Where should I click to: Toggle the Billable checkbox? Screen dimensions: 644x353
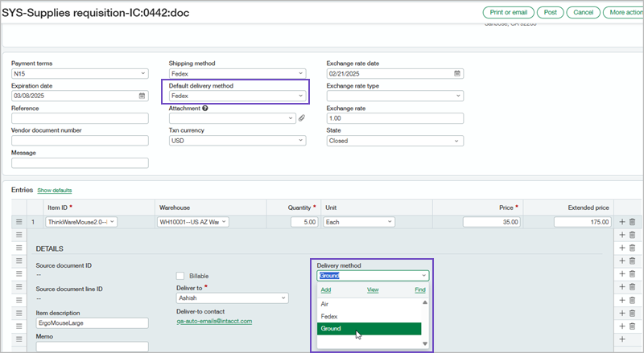(180, 276)
